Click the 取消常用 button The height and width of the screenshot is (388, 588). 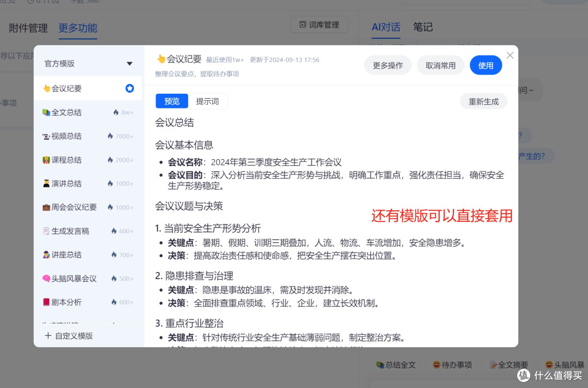click(440, 65)
